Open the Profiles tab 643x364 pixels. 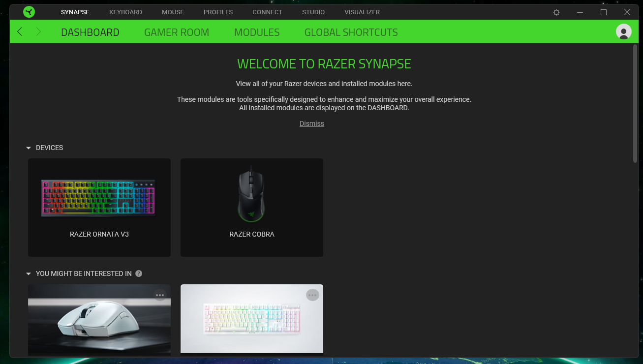coord(218,12)
